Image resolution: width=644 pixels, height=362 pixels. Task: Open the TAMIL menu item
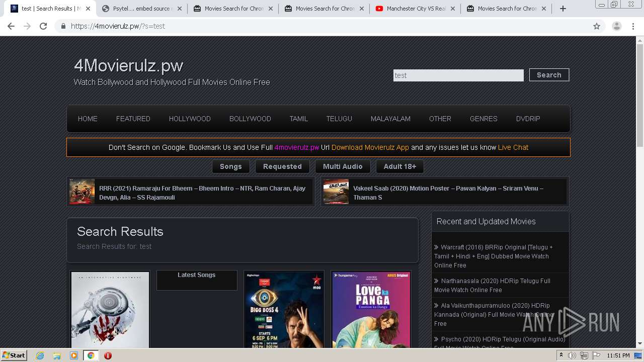point(299,119)
